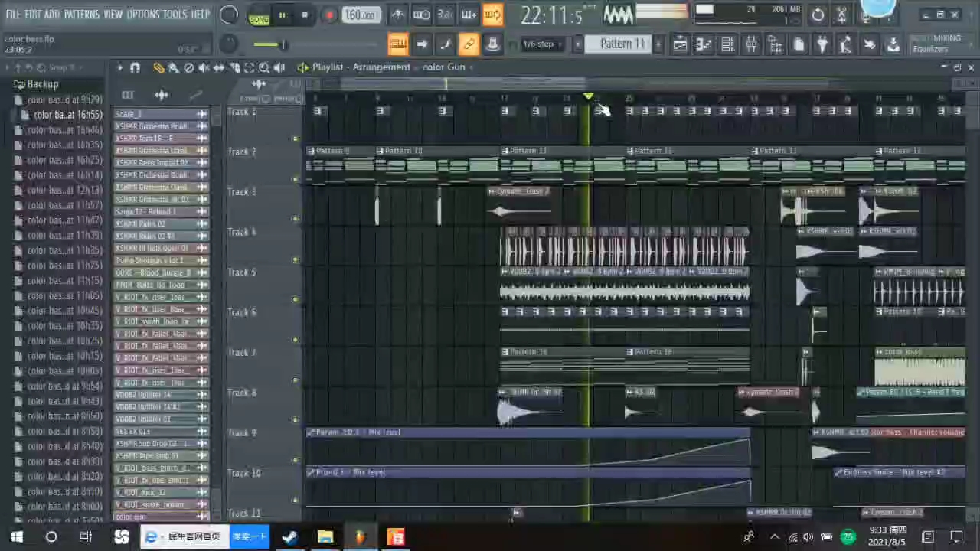Click the 160.000 tempo field
980x551 pixels.
click(361, 15)
